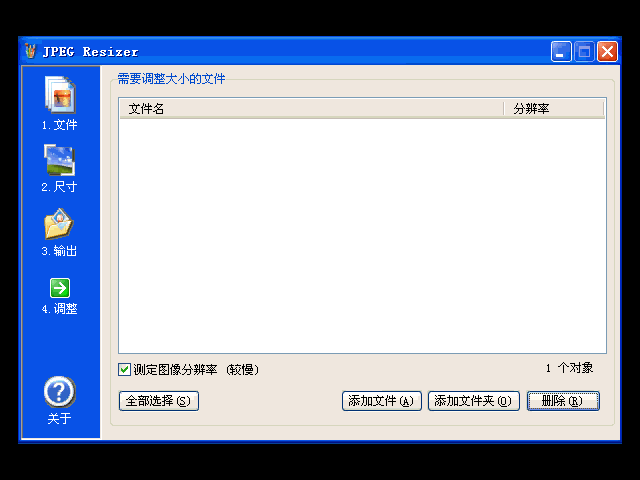Select the "3. 输出" step label
Viewport: 640px width, 480px height.
[x=59, y=251]
